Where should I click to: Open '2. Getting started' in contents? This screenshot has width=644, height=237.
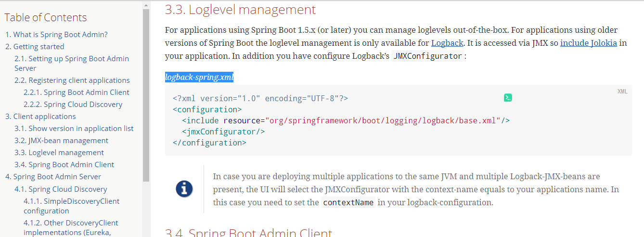35,47
